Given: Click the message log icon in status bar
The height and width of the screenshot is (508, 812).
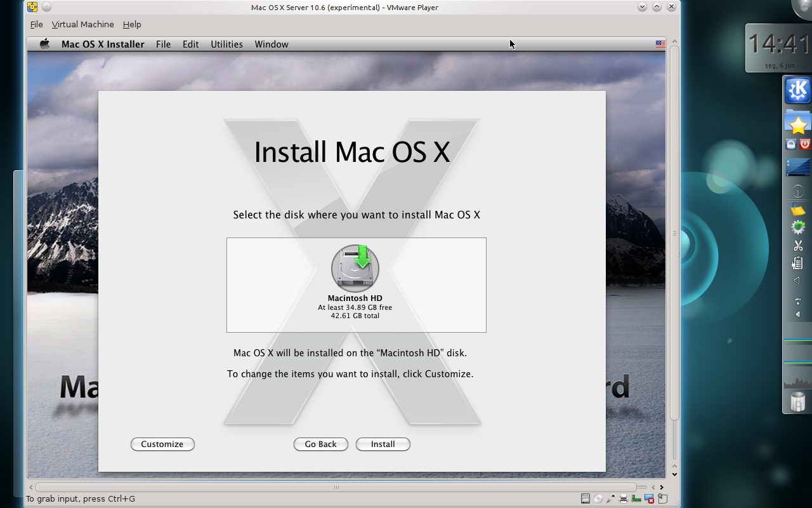Looking at the screenshot, I should tap(662, 498).
